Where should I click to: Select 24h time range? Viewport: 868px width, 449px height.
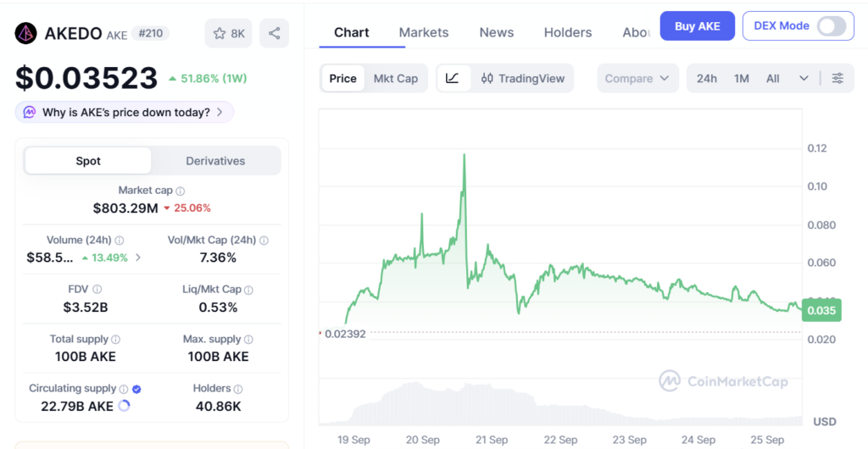pos(706,79)
